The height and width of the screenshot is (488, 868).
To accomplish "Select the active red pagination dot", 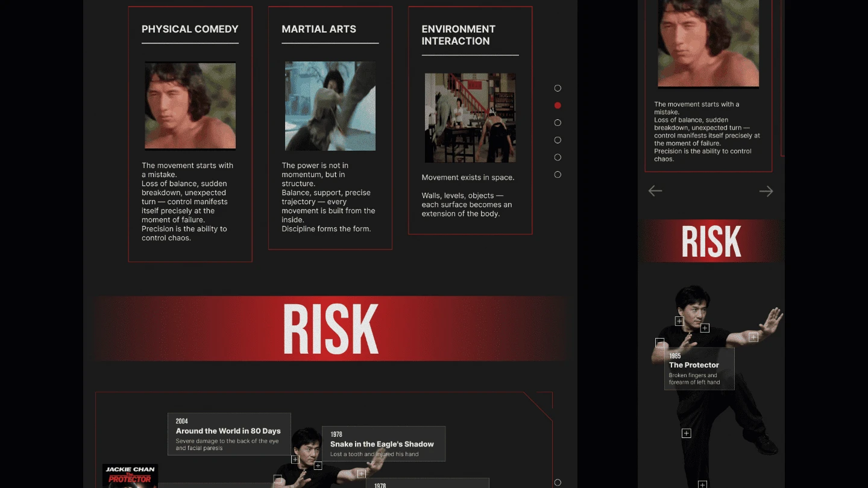I will click(558, 105).
